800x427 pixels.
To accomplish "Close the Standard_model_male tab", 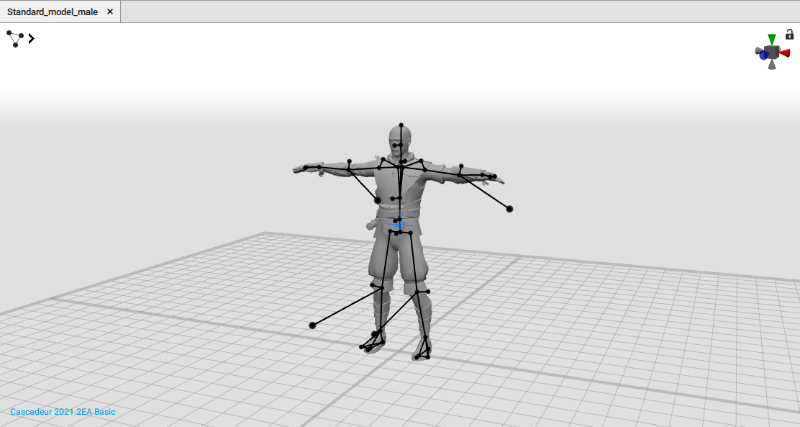I will click(110, 11).
